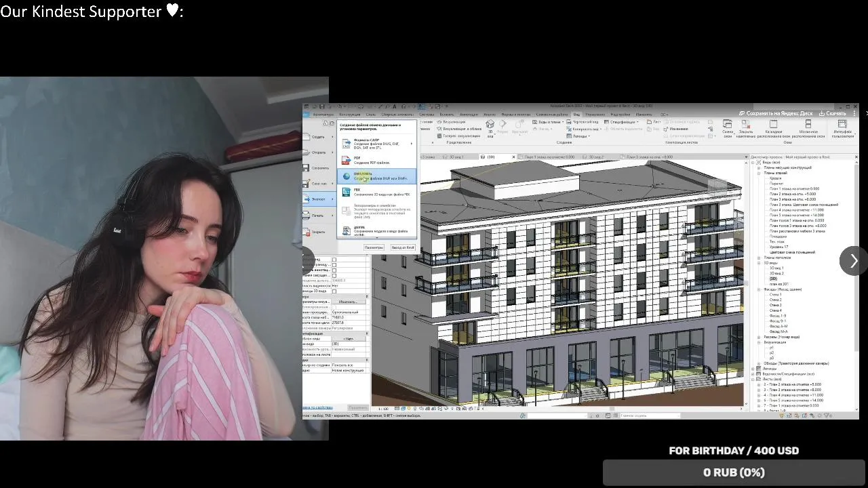868x488 pixels.
Task: Open Спецификации dropdown in ribbon
Action: pos(622,122)
